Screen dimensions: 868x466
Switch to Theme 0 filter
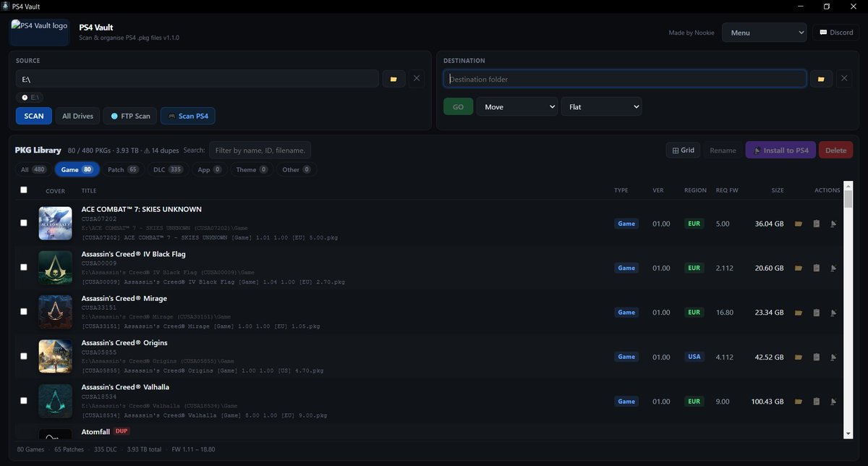pyautogui.click(x=252, y=169)
